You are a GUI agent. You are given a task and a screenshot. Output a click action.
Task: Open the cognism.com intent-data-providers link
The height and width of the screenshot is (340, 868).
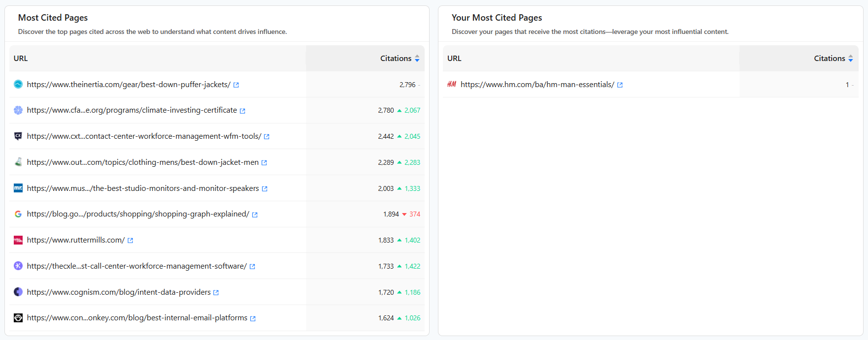[119, 292]
